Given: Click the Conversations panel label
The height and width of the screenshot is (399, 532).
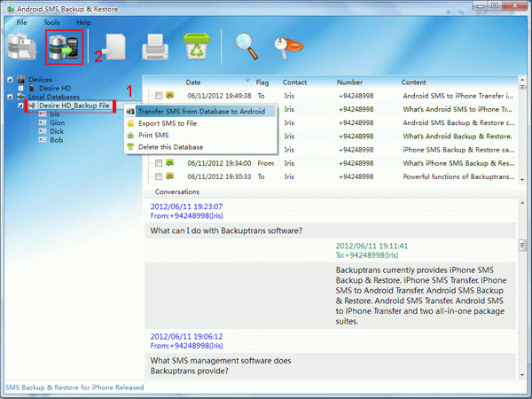Looking at the screenshot, I should point(177,192).
